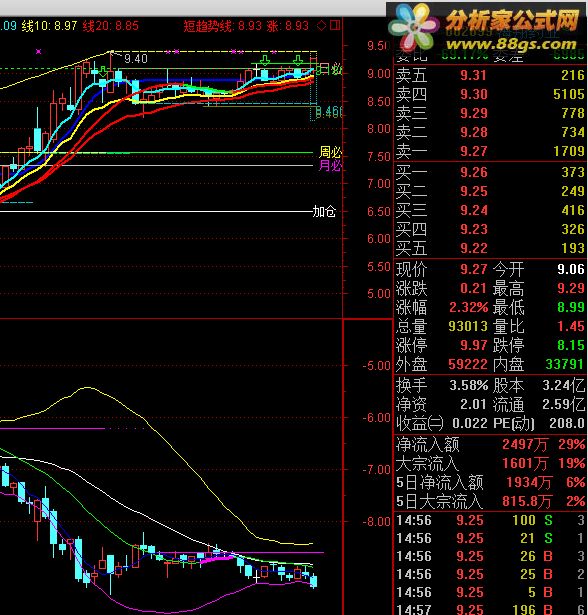
Task: Select the 买四 9.23 bid row
Action: click(490, 229)
